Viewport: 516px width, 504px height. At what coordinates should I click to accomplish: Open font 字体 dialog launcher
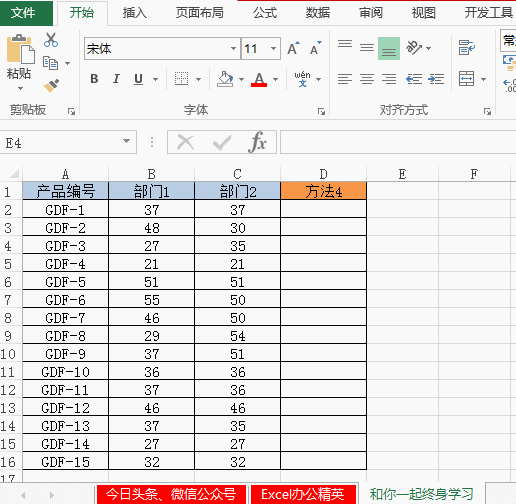coord(321,112)
